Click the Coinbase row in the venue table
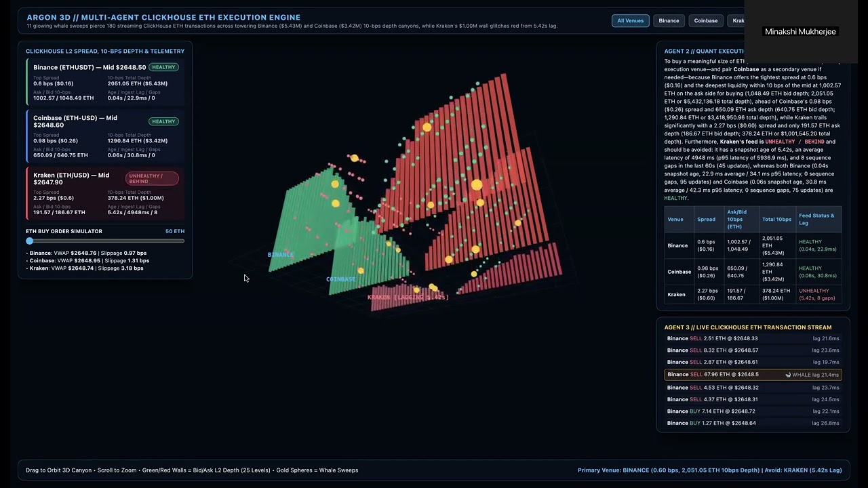This screenshot has width=868, height=488. [753, 272]
